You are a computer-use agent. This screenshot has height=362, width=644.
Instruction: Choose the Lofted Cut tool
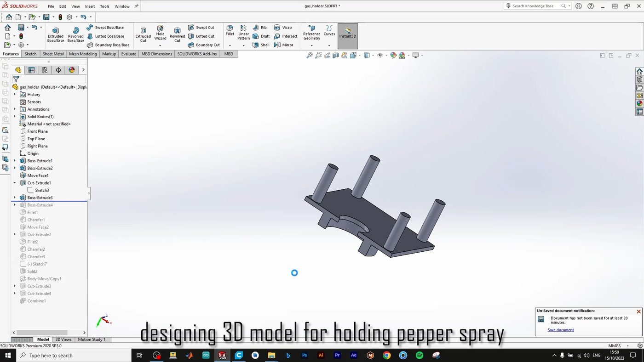(x=201, y=36)
